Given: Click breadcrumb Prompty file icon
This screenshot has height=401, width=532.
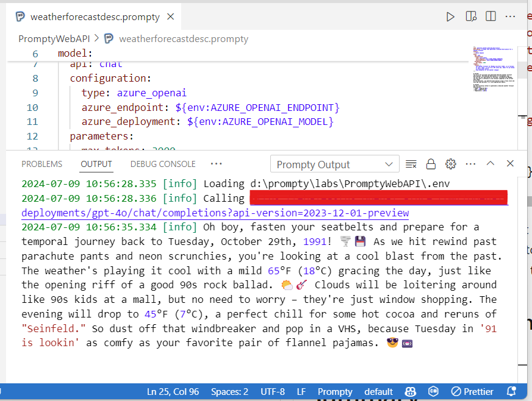Looking at the screenshot, I should [109, 38].
